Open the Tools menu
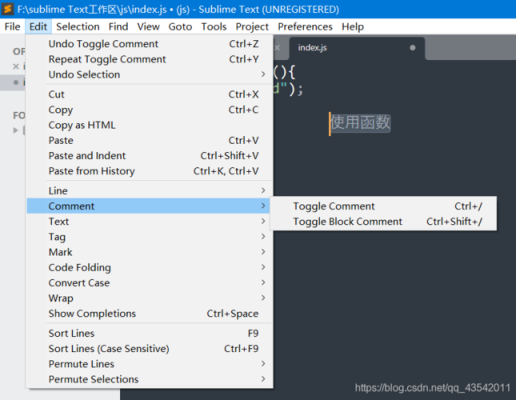This screenshot has width=516, height=400. pyautogui.click(x=214, y=27)
